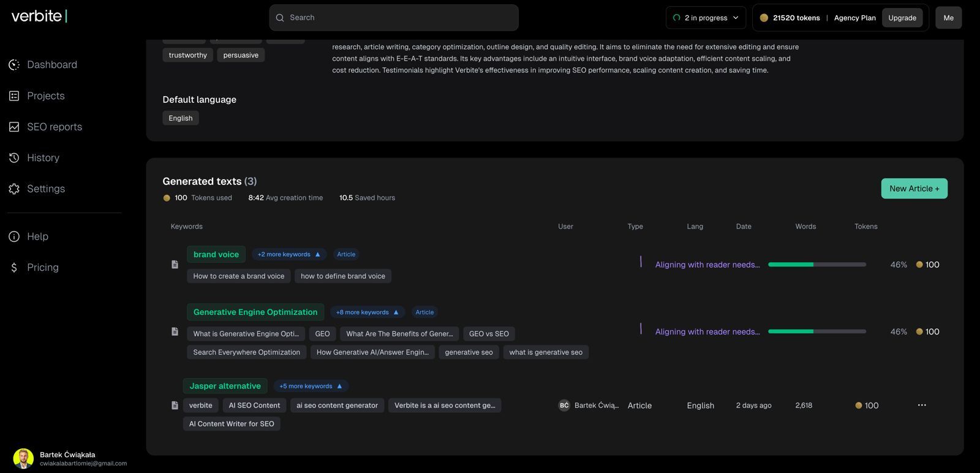Click the Search input field
Viewport: 980px width, 473px height.
(394, 18)
